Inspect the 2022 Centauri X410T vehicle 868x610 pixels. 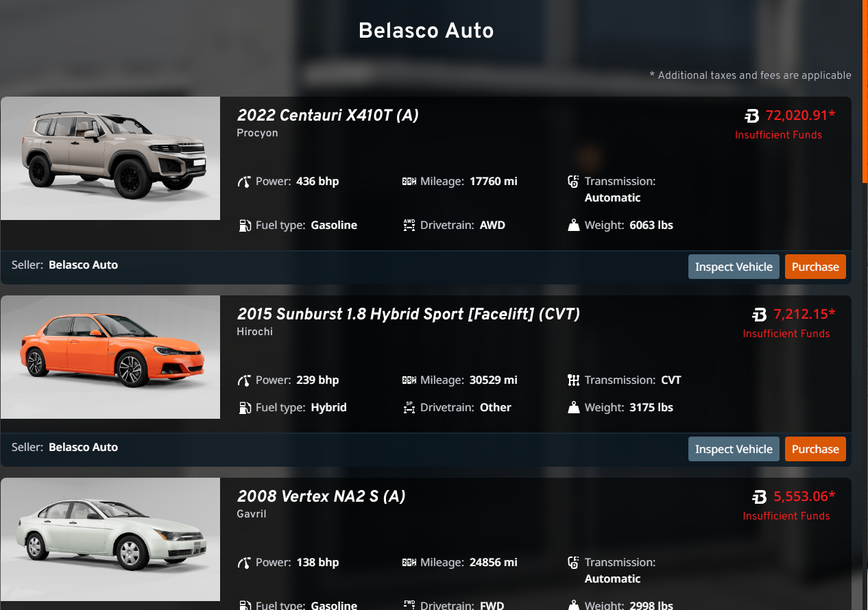pyautogui.click(x=734, y=267)
